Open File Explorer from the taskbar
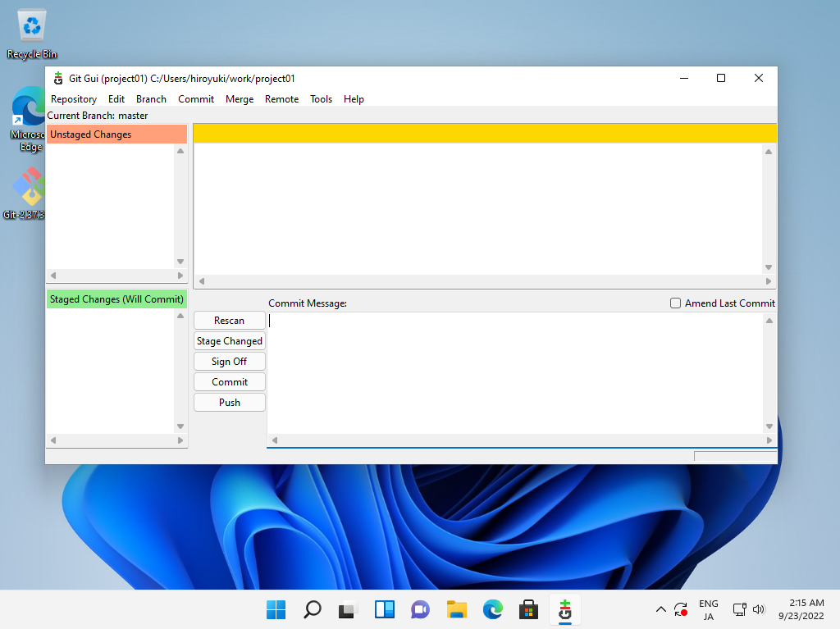 click(456, 609)
